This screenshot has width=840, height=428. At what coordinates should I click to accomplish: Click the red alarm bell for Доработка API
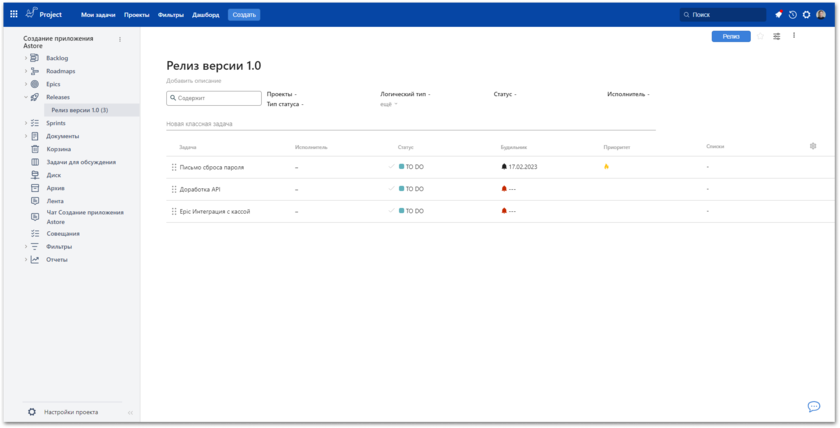(504, 189)
